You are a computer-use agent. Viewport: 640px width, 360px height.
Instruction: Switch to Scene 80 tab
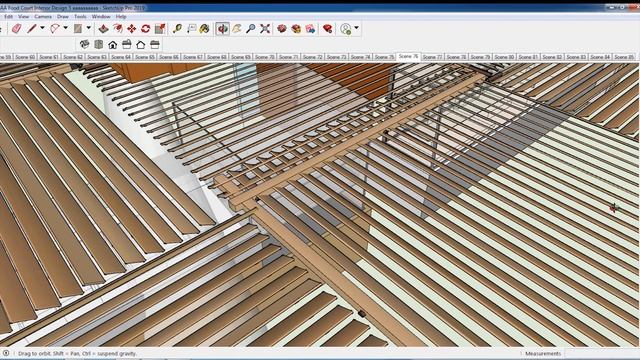pyautogui.click(x=504, y=57)
